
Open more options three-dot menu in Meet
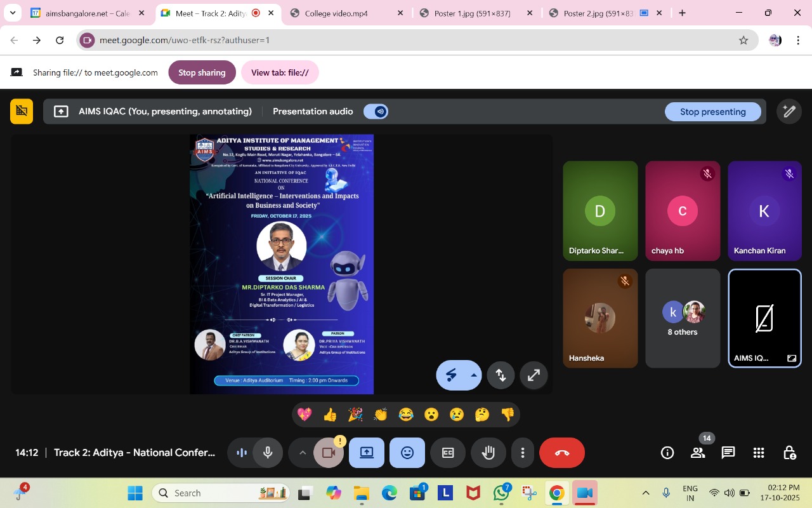coord(523,453)
